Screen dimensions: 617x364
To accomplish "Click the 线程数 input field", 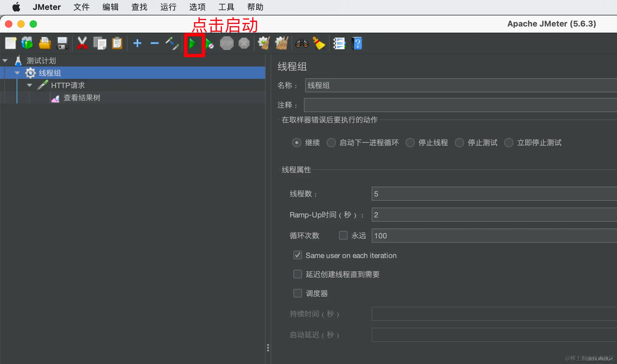I will pos(494,194).
